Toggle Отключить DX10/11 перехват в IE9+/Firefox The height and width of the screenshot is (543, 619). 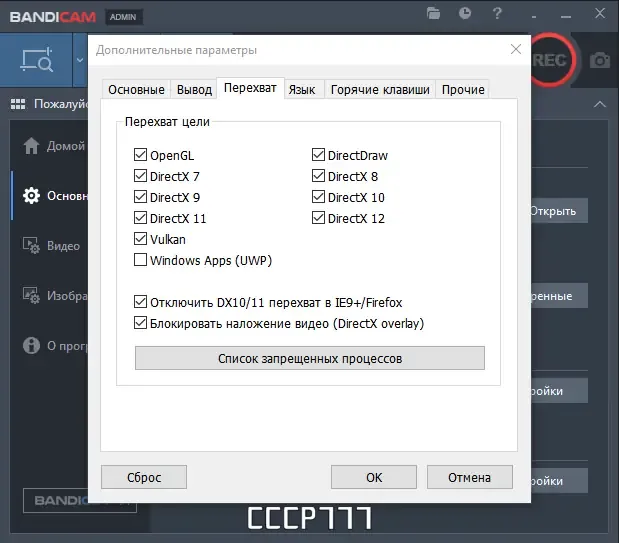[x=140, y=302]
